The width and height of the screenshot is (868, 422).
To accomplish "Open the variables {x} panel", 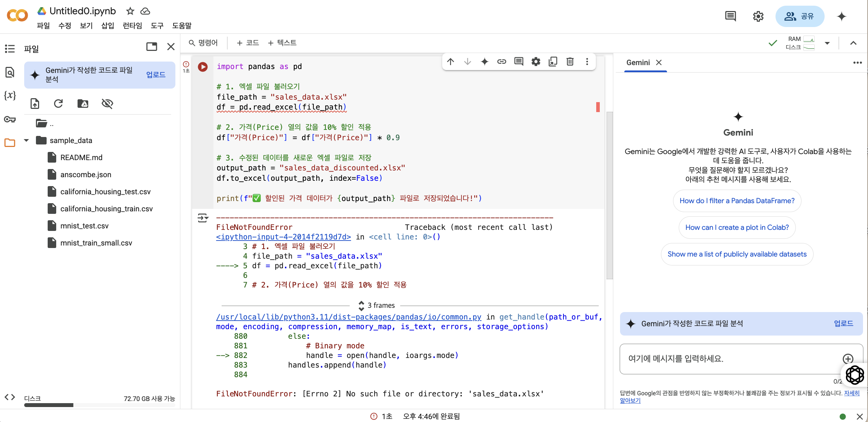I will (10, 95).
